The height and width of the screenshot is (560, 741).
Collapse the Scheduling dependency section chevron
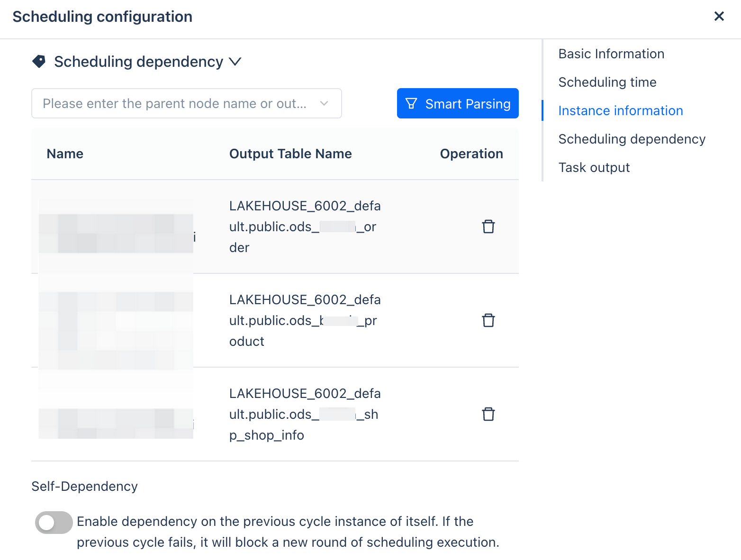(x=235, y=62)
